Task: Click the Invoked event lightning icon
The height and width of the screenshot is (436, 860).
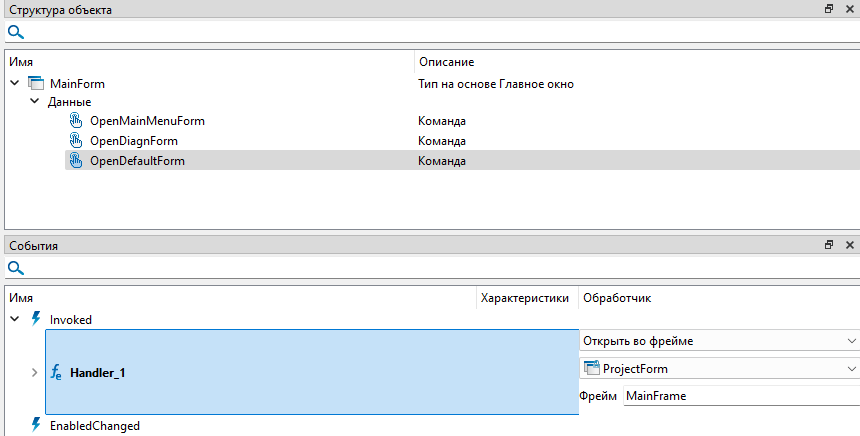Action: 36,320
